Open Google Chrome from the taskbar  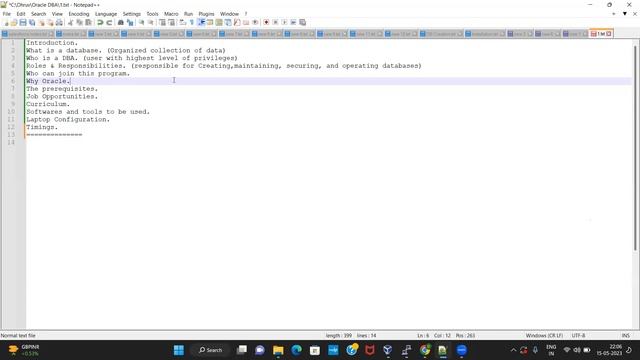[425, 350]
